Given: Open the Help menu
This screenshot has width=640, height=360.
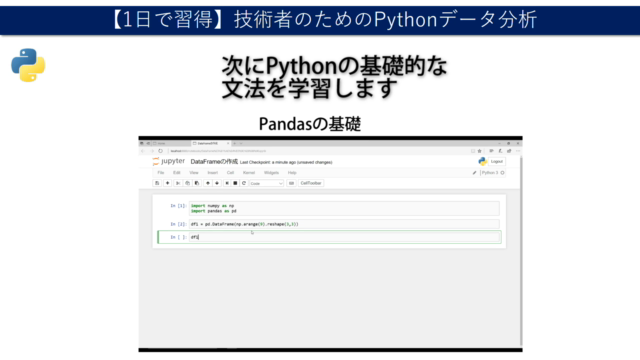Looking at the screenshot, I should tap(292, 173).
